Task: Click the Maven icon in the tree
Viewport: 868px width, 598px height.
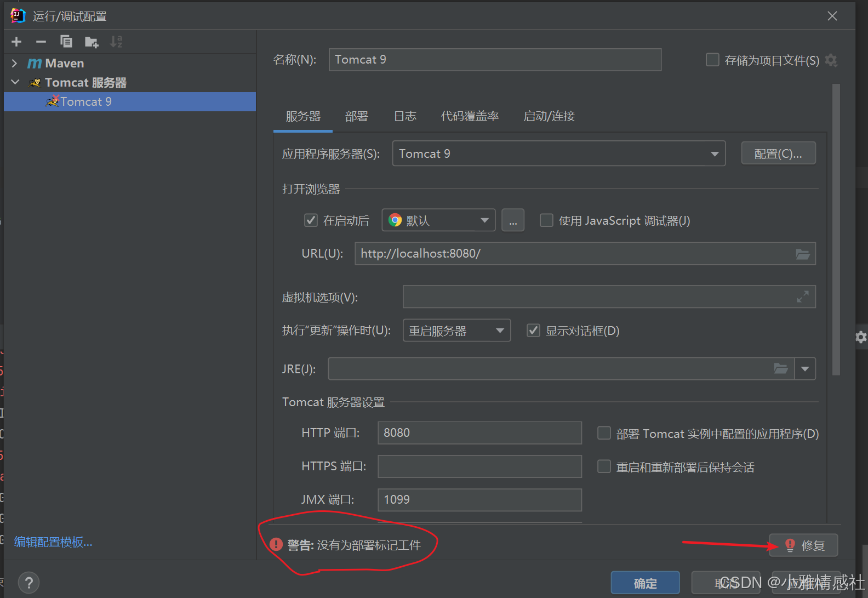Action: pyautogui.click(x=35, y=64)
